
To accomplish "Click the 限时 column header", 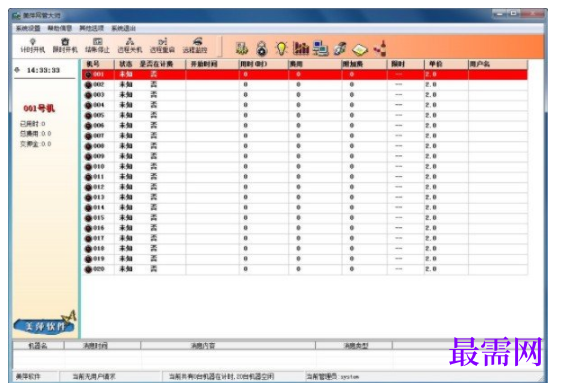I will tap(406, 64).
